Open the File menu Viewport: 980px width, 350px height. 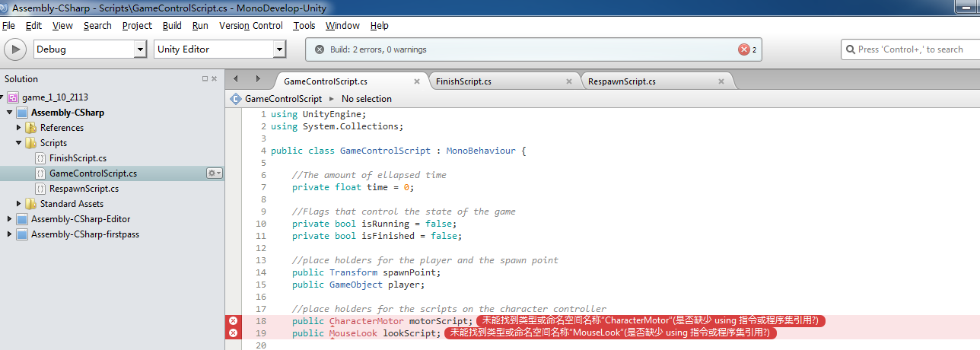coord(8,25)
